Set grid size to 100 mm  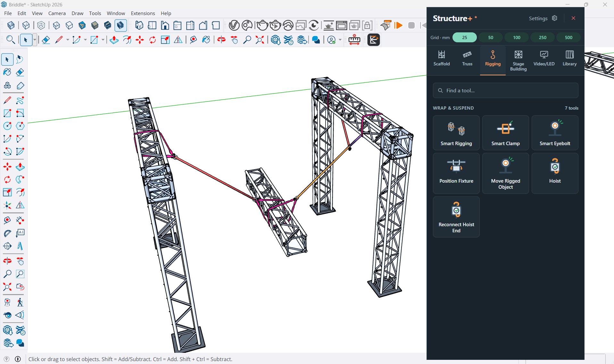click(516, 37)
